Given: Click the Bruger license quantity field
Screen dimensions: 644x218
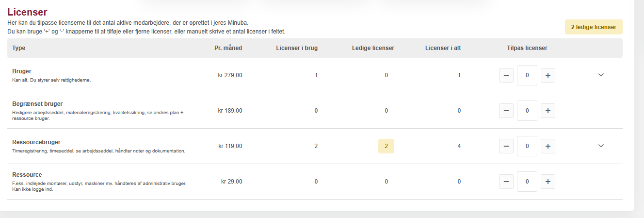Looking at the screenshot, I should (527, 75).
